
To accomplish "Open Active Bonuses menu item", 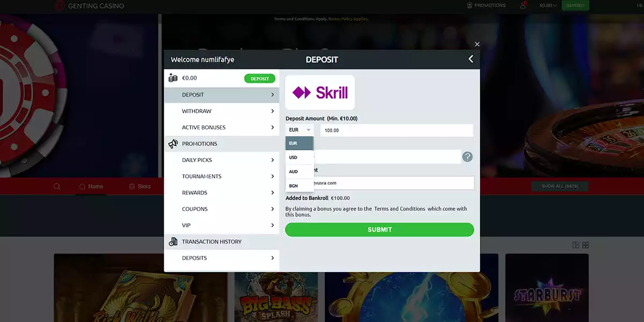I will (x=222, y=127).
